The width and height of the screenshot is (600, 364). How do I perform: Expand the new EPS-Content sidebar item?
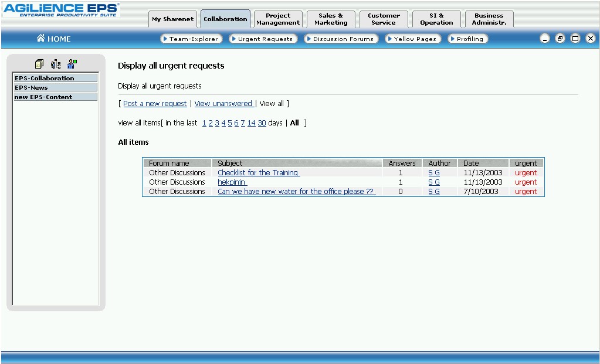click(x=55, y=97)
